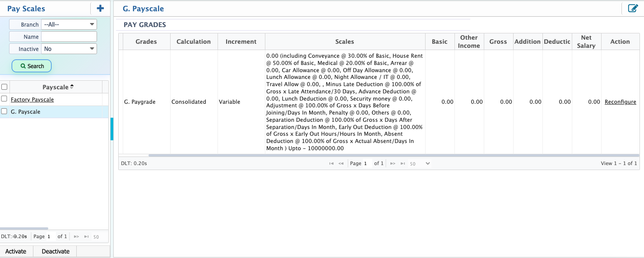Go to previous page in Pay Grades pager

tap(341, 163)
